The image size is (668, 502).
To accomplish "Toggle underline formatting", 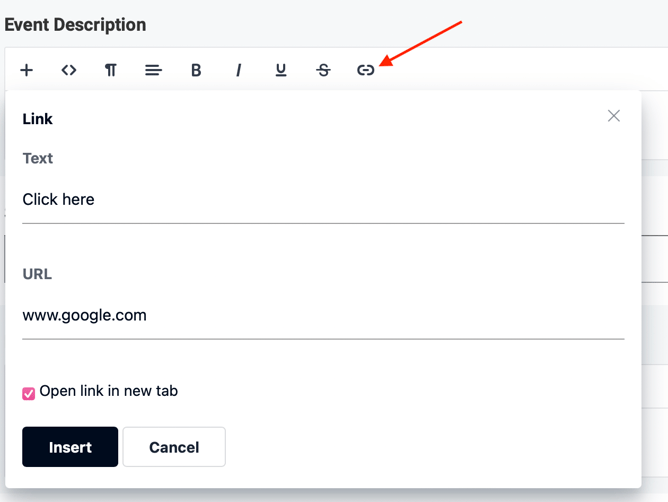I will pos(281,70).
